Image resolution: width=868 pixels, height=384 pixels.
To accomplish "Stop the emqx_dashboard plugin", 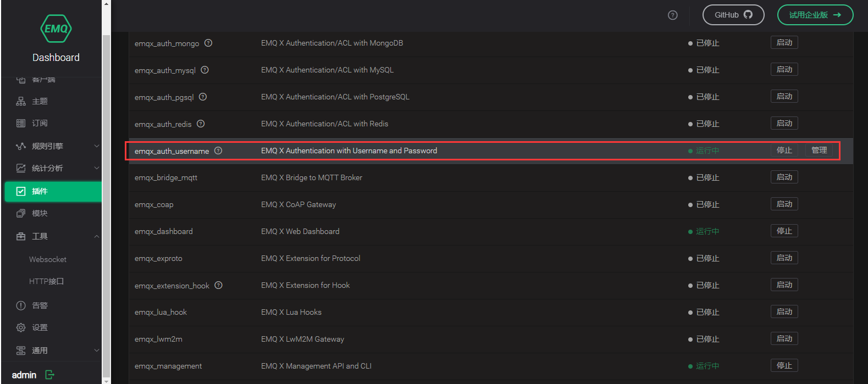I will click(784, 231).
